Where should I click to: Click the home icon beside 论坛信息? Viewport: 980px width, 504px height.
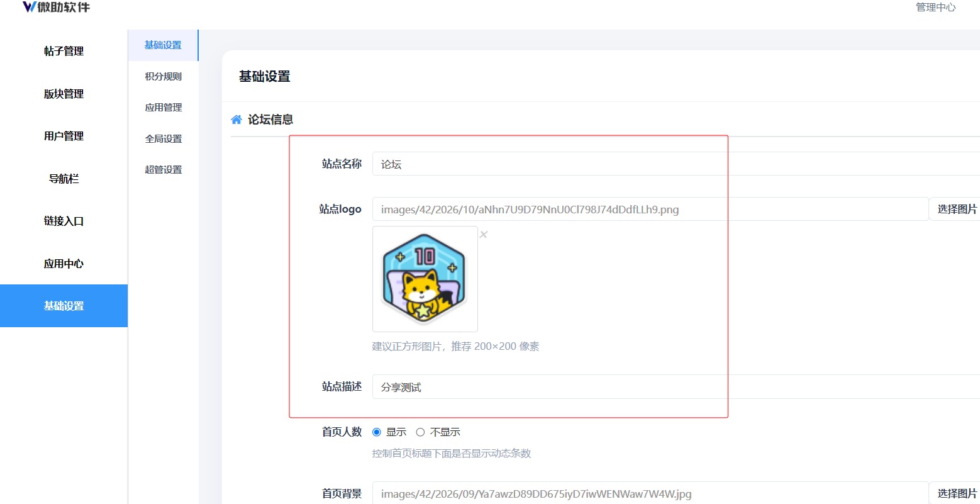237,120
